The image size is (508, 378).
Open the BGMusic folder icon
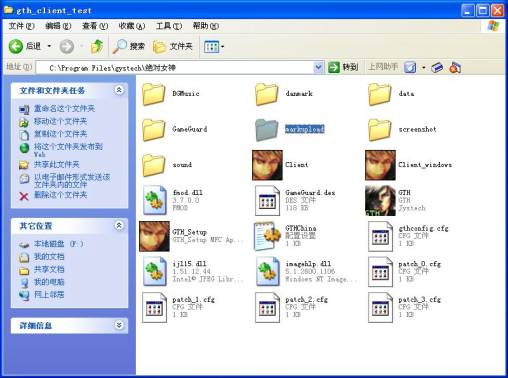tap(154, 94)
